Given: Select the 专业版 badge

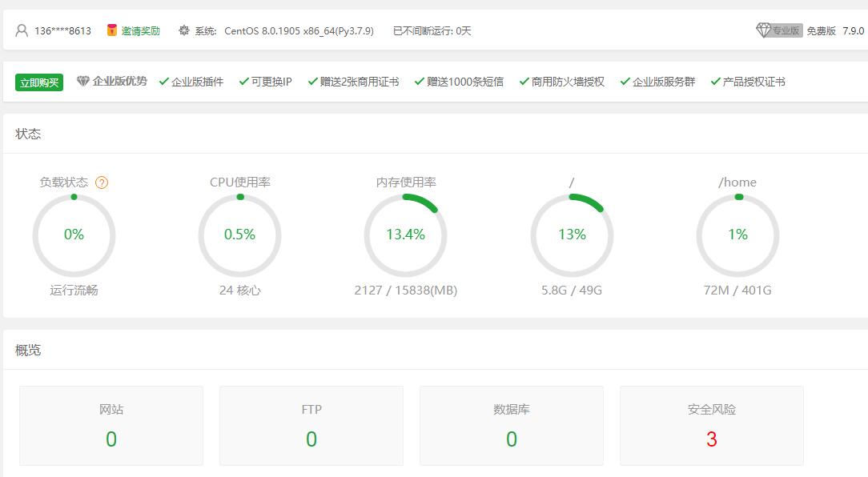Looking at the screenshot, I should click(786, 30).
